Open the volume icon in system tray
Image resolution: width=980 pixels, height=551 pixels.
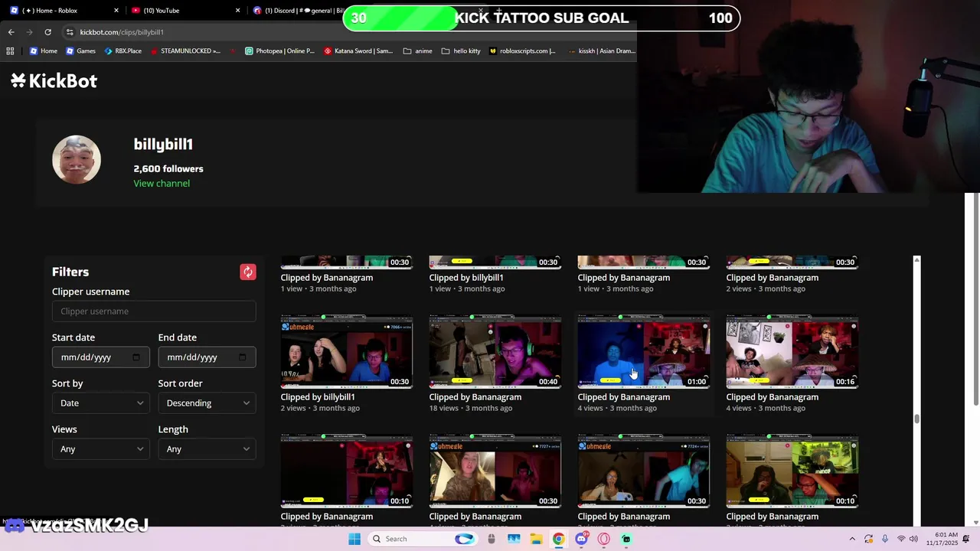913,539
